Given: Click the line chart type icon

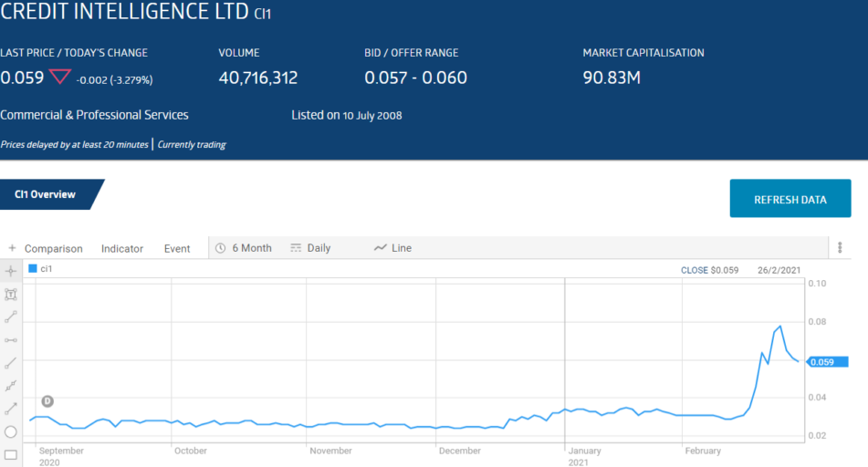Looking at the screenshot, I should point(380,248).
